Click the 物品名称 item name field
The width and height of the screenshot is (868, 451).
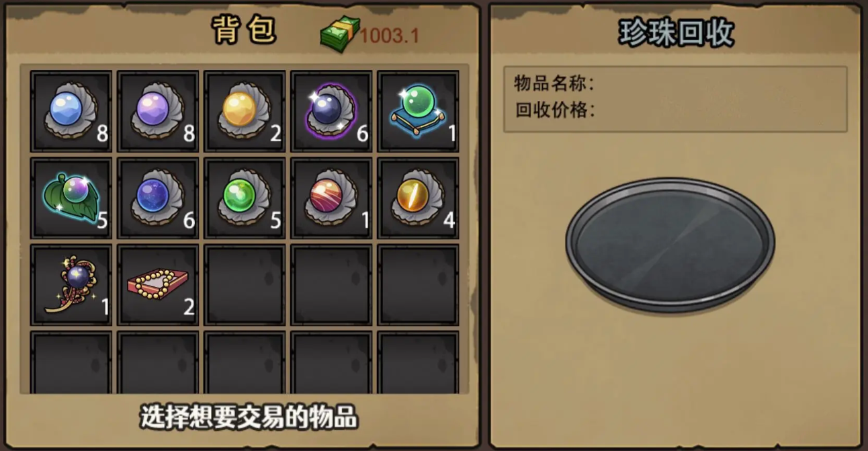pyautogui.click(x=675, y=84)
